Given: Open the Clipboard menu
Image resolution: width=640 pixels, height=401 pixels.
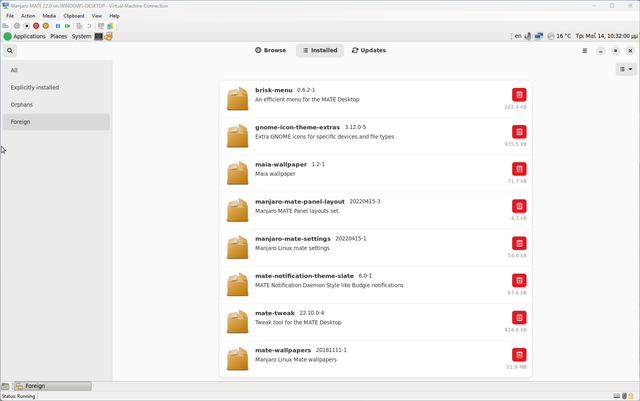Looking at the screenshot, I should [74, 16].
